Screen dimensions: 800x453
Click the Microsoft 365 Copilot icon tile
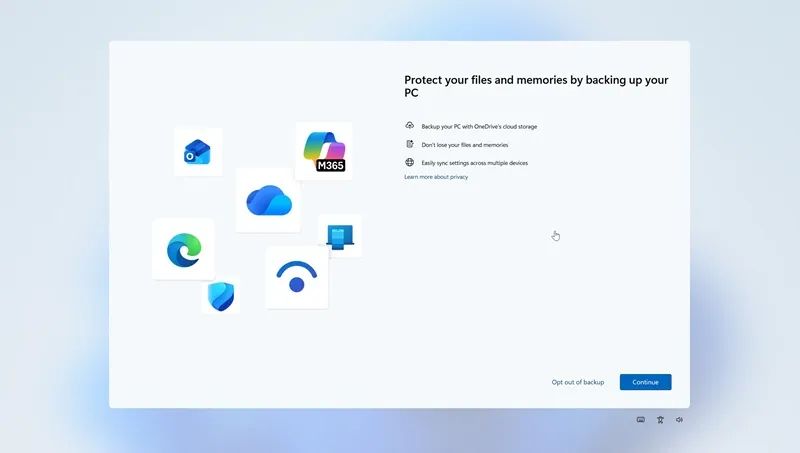[x=324, y=151]
